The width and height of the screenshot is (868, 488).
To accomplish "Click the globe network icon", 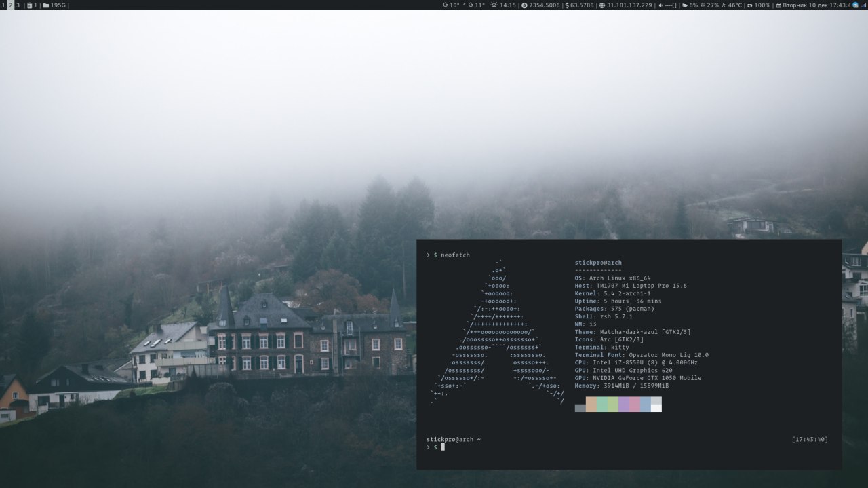I will click(602, 5).
